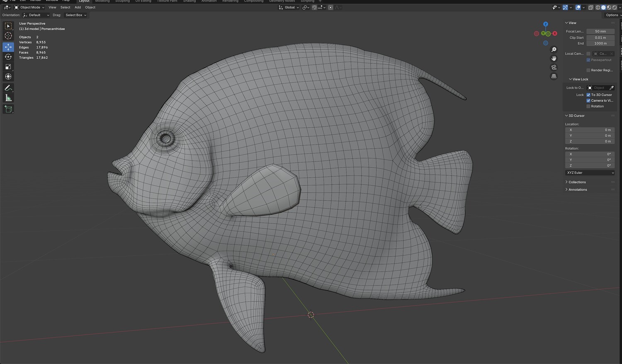Select the Select Box tool in toolbar

(8, 26)
